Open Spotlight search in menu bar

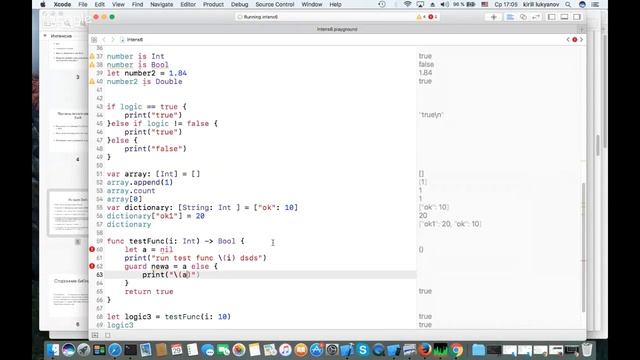tap(568, 4)
